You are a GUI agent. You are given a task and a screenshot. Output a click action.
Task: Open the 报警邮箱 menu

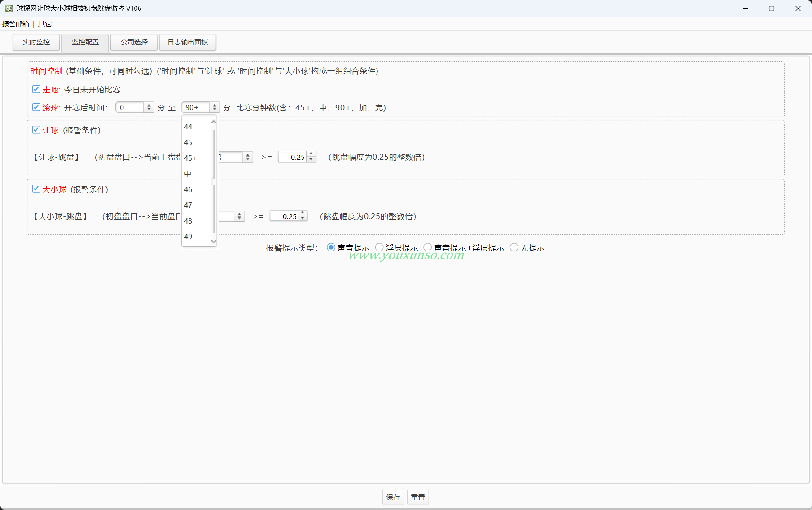tap(16, 24)
